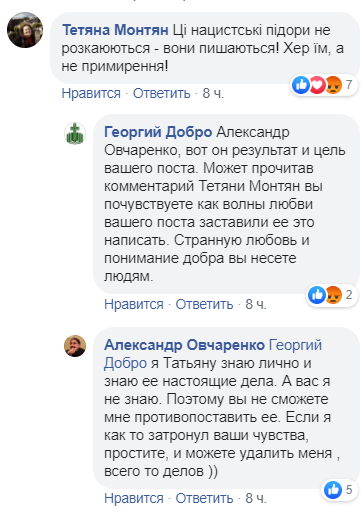Viewport: 361px width, 512px height.
Task: Click the like reaction icon on Александр Овчаренко's comment
Action: [333, 490]
